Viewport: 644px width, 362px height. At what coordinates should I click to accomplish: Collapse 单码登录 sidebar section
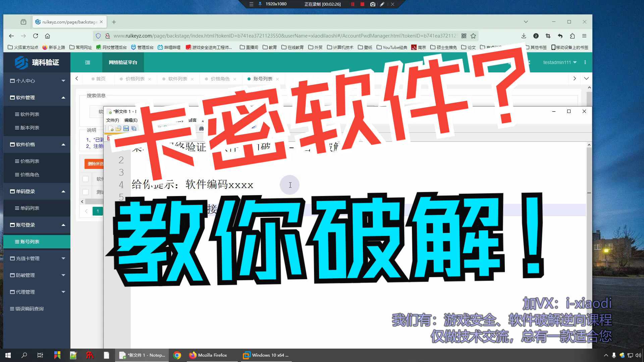37,191
